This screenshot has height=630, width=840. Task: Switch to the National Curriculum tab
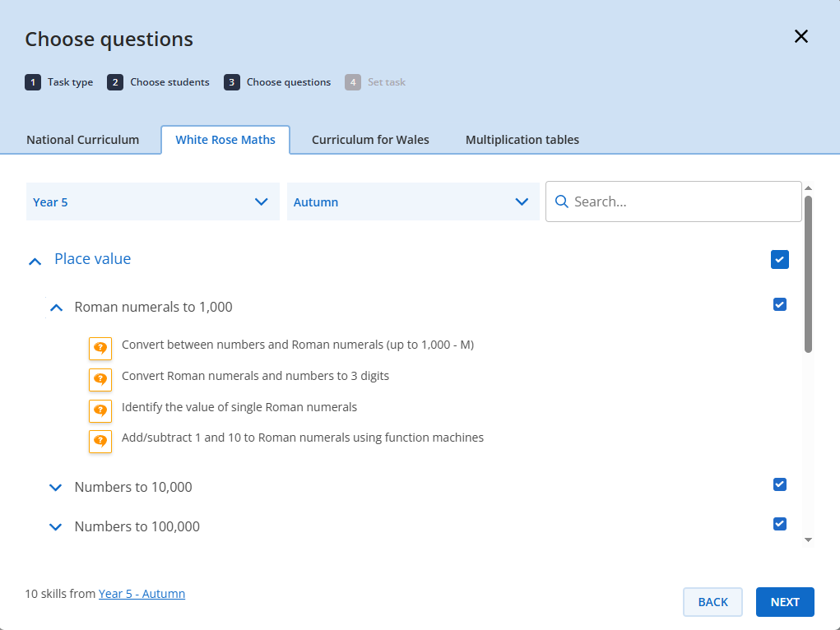[82, 140]
